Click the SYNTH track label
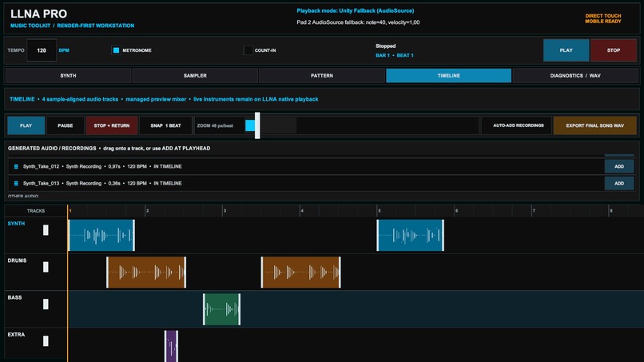The height and width of the screenshot is (362, 644). 16,224
